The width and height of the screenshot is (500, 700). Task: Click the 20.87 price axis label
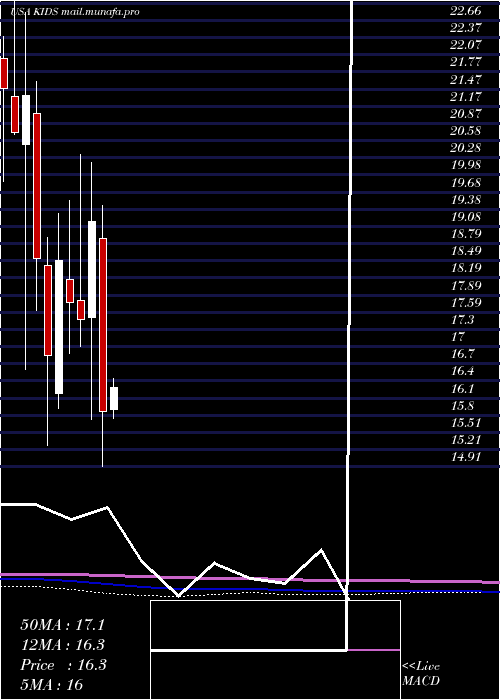click(x=465, y=114)
